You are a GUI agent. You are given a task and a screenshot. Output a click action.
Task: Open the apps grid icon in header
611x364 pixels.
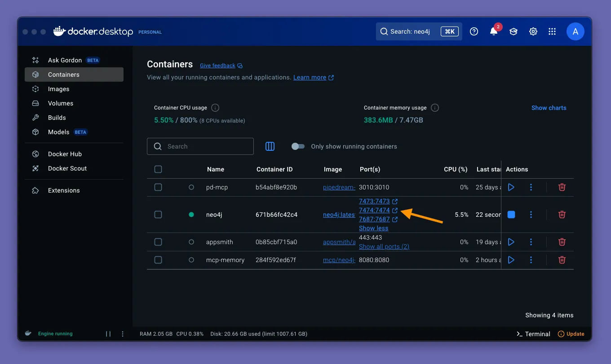(553, 31)
